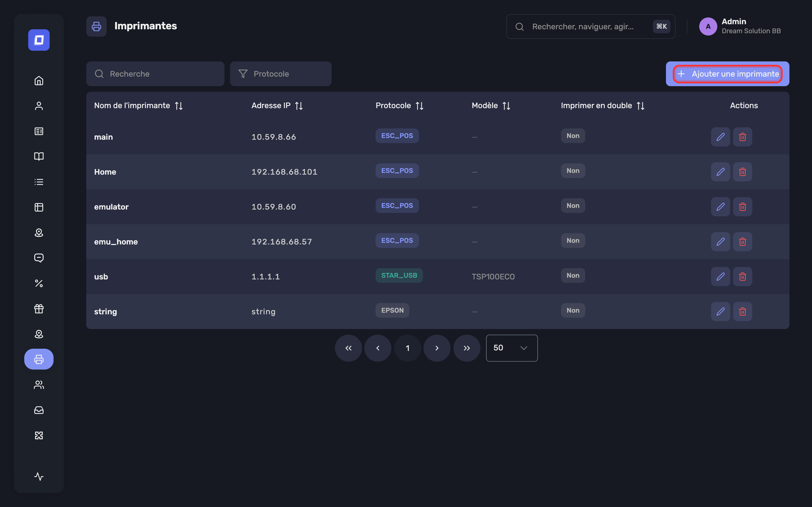Open the puzzle piece integrations icon
812x507 pixels.
coord(39,435)
